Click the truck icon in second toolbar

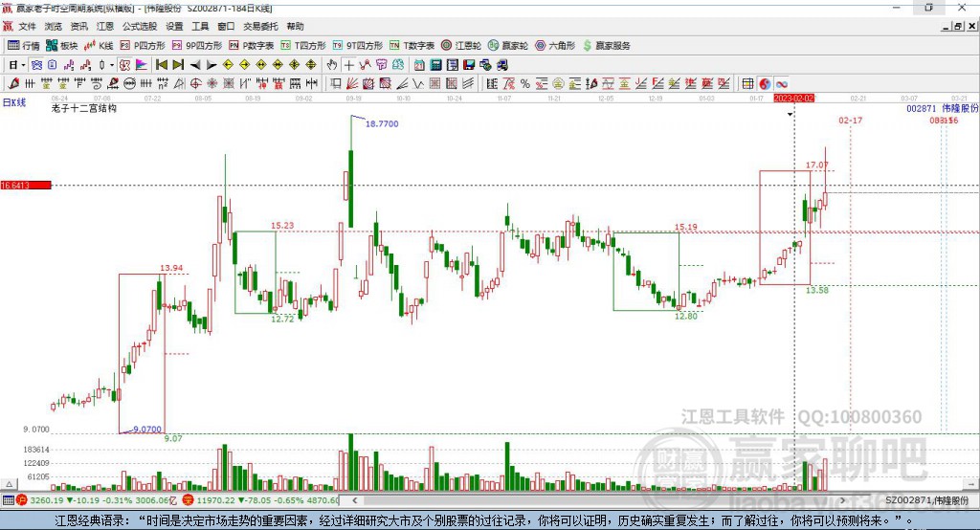point(501,65)
